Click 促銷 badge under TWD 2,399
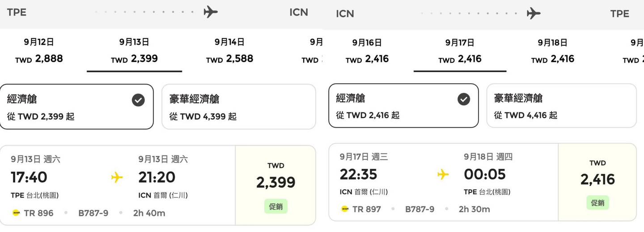 coord(275,206)
